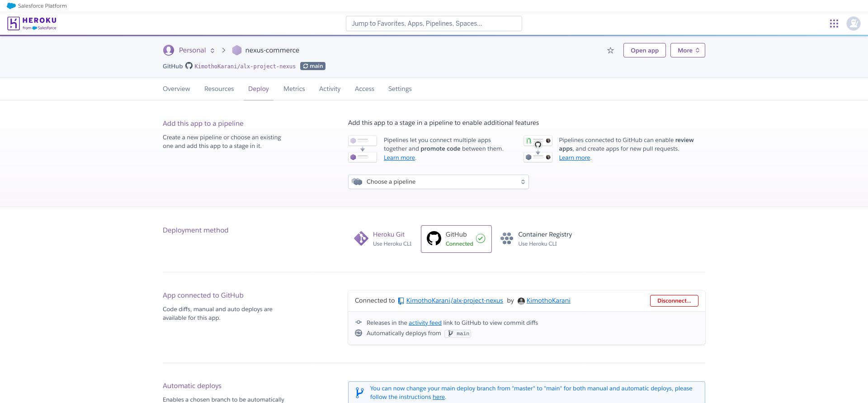Open the user account avatar menu

(x=854, y=24)
